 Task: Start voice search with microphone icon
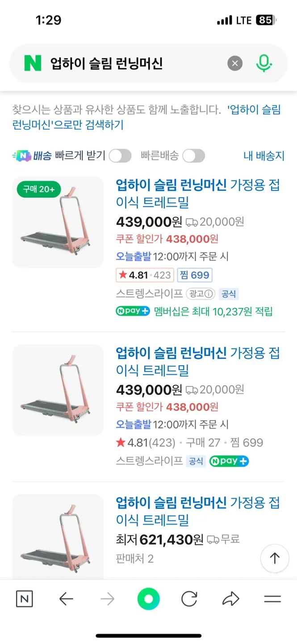264,64
